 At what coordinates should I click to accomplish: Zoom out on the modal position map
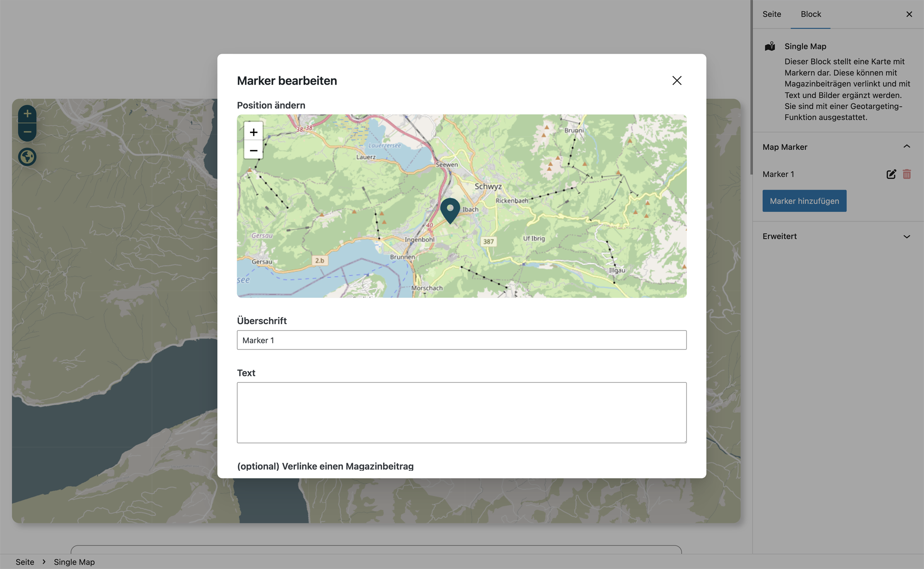click(253, 150)
